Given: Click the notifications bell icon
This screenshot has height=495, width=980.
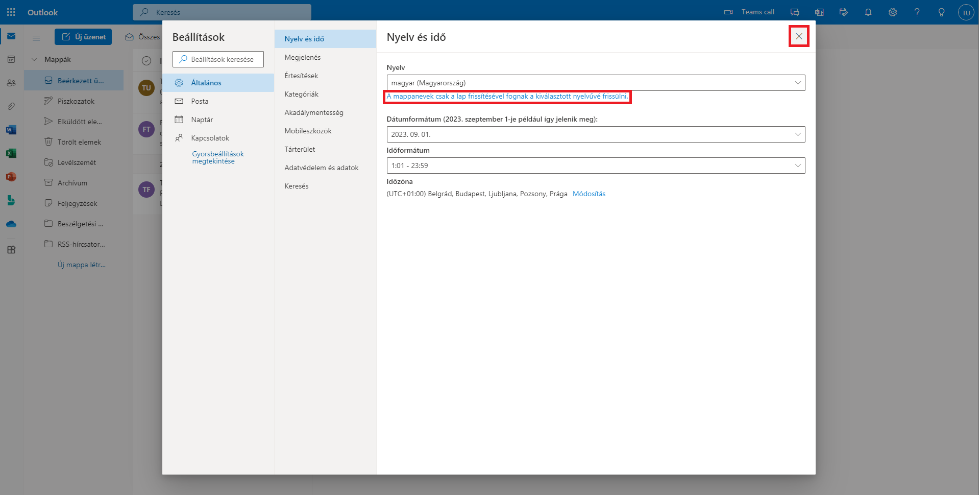Looking at the screenshot, I should 868,12.
